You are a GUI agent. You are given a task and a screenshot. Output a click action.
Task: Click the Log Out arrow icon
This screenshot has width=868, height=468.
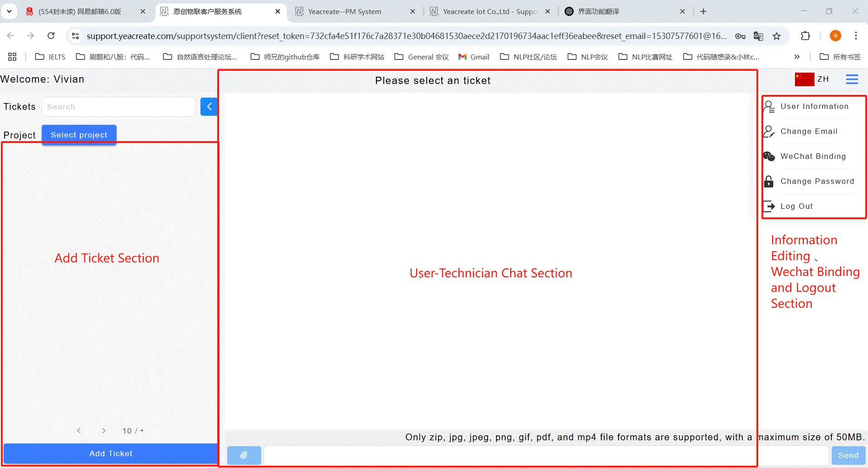click(x=769, y=207)
